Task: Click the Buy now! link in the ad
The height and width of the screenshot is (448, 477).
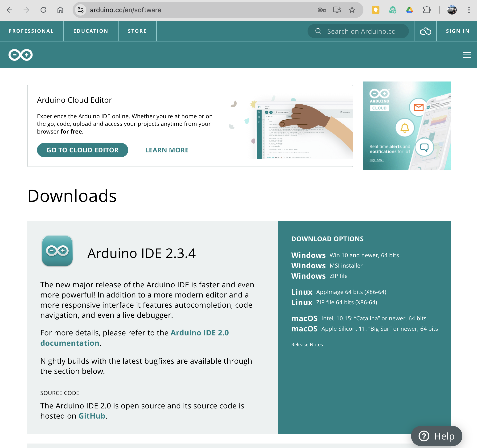Action: [376, 160]
